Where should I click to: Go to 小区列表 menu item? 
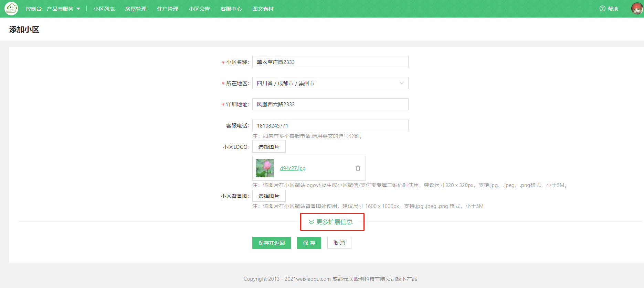coord(104,9)
